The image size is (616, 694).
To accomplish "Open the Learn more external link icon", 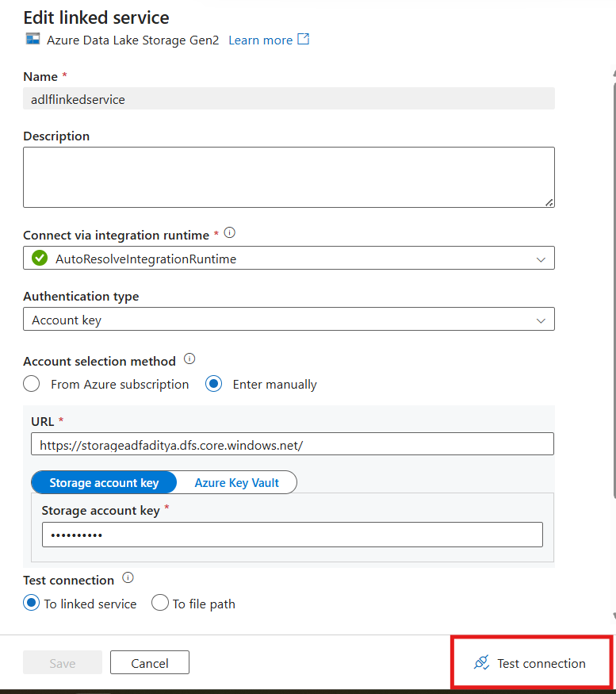I will [x=303, y=39].
